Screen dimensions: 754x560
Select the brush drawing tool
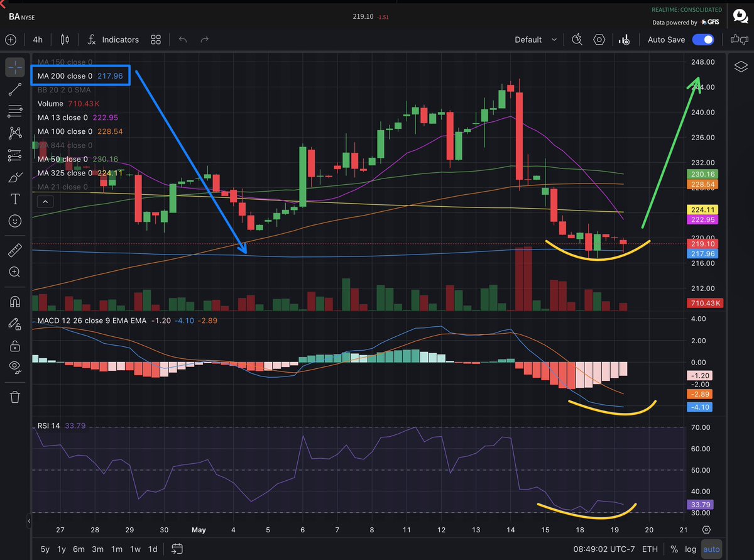[x=15, y=177]
